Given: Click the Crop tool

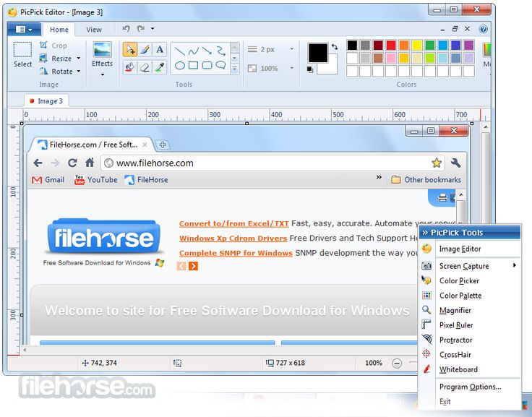Looking at the screenshot, I should (x=53, y=46).
